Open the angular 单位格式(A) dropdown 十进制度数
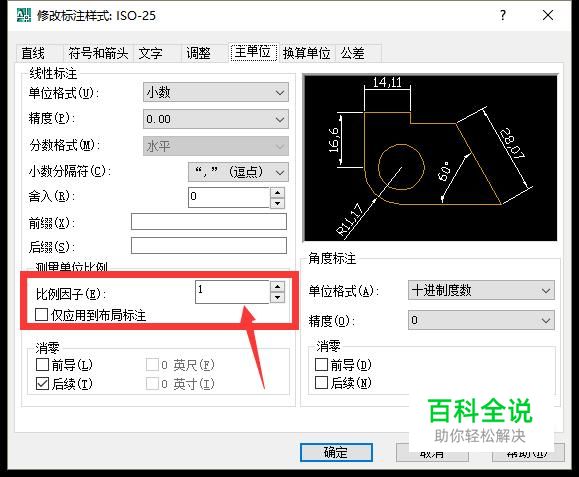This screenshot has height=477, width=579. [481, 290]
